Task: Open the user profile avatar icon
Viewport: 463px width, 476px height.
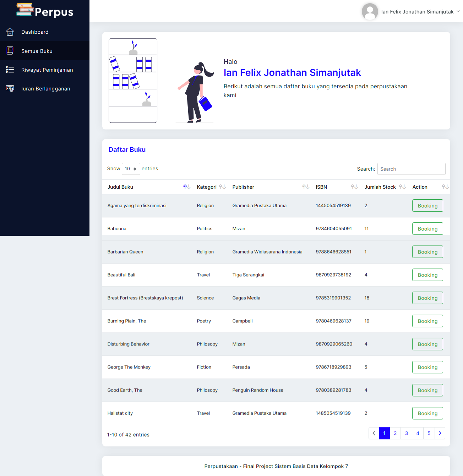Action: coord(370,11)
